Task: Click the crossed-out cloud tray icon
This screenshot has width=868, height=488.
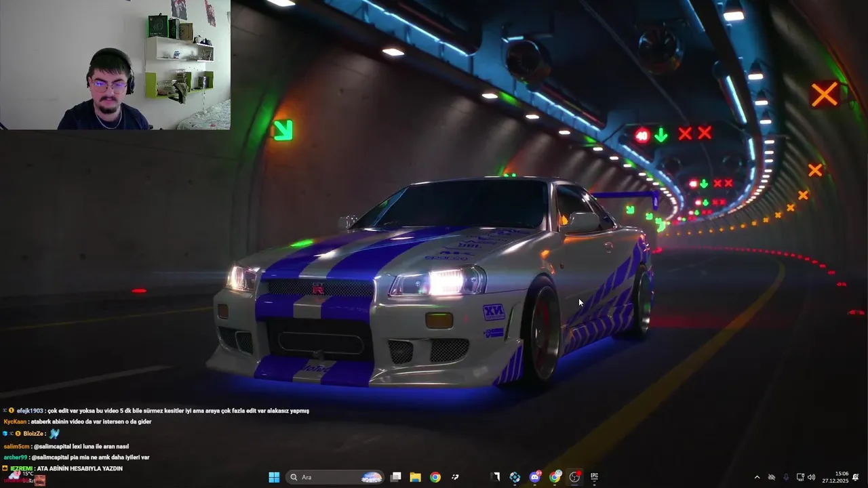Action: pos(771,477)
